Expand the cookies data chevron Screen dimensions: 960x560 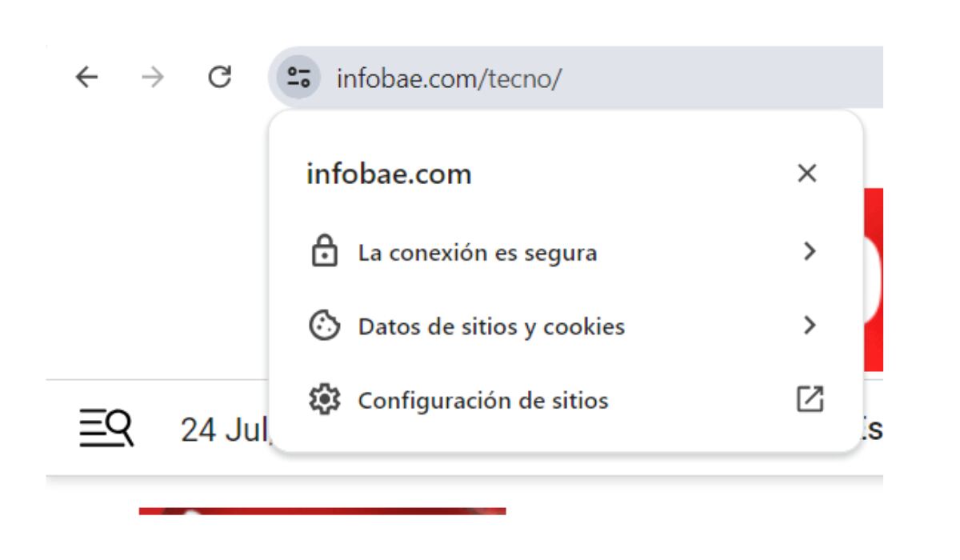[x=810, y=326]
